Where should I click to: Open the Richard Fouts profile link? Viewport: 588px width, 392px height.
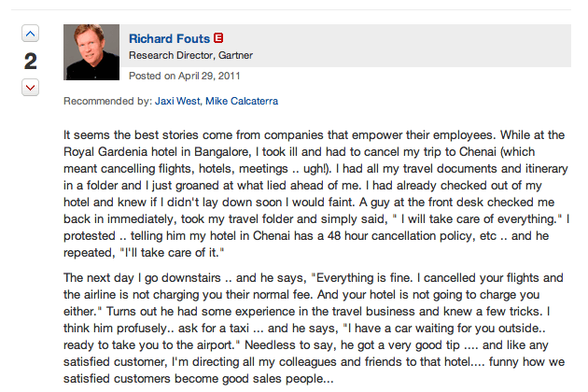[x=169, y=38]
